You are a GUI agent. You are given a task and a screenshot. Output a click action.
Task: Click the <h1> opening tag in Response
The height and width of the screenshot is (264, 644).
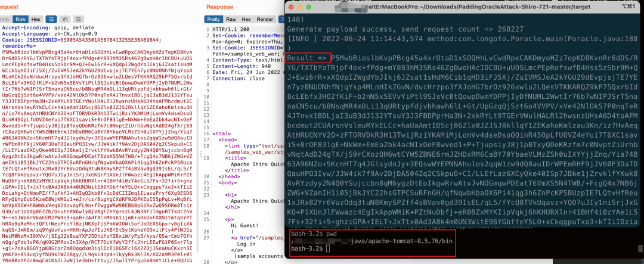pyautogui.click(x=230, y=195)
